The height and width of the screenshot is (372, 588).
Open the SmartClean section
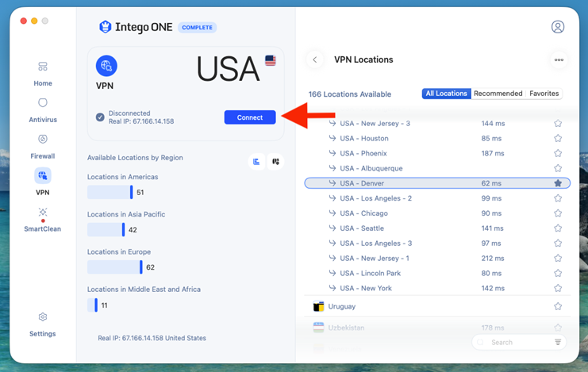pos(43,220)
